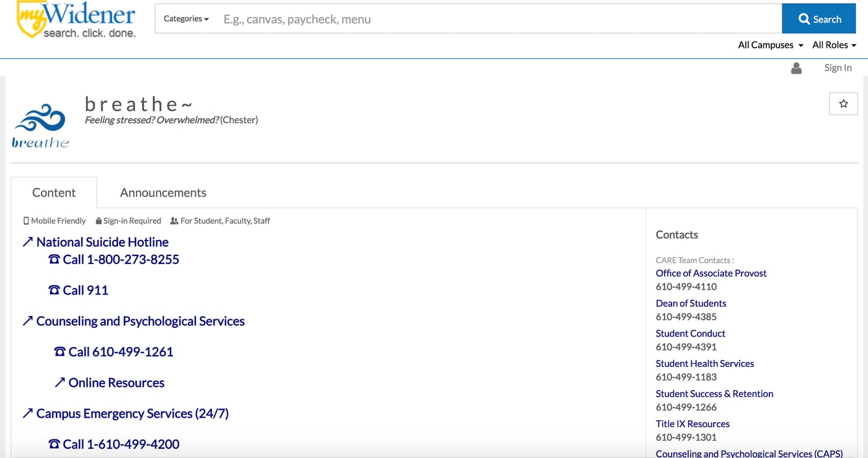
Task: Toggle the favorite star button
Action: 843,104
